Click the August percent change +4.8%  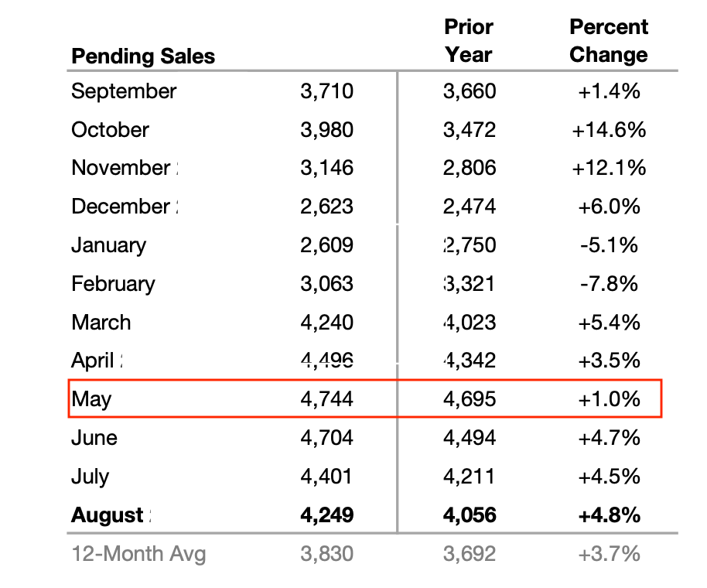[x=609, y=515]
